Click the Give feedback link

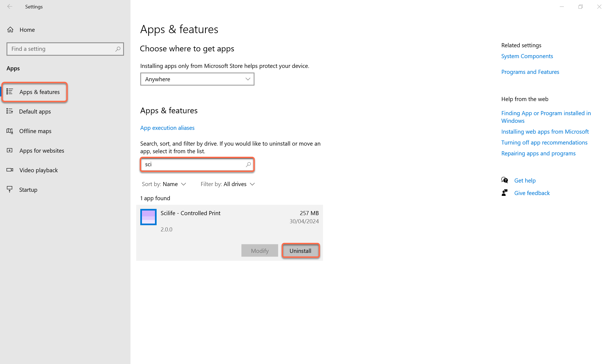[532, 193]
